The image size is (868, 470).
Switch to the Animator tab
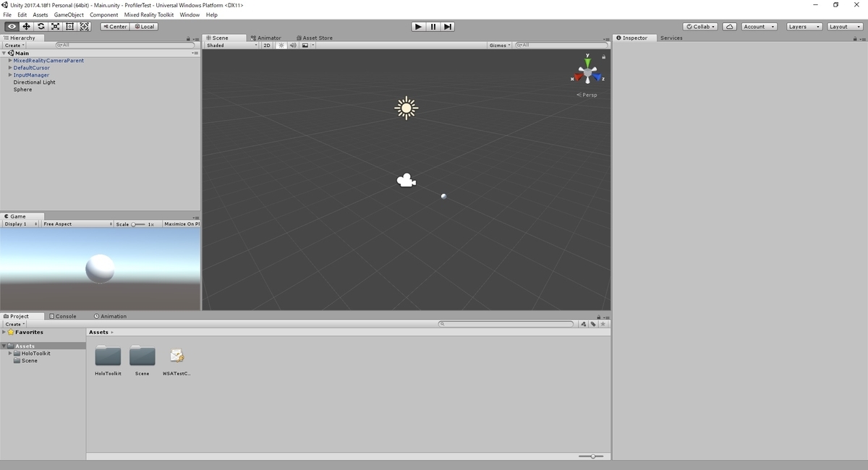point(266,38)
